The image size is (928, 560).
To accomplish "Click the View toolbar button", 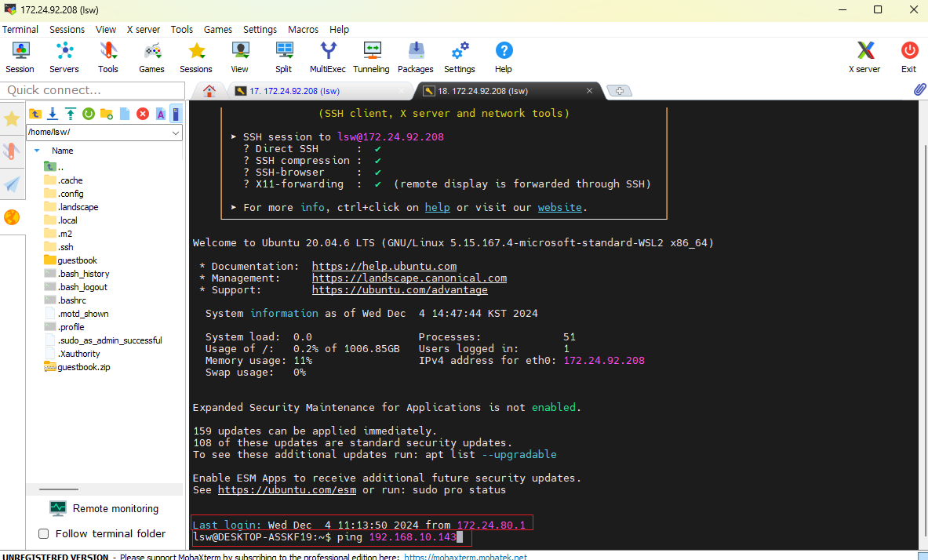I will [x=240, y=57].
